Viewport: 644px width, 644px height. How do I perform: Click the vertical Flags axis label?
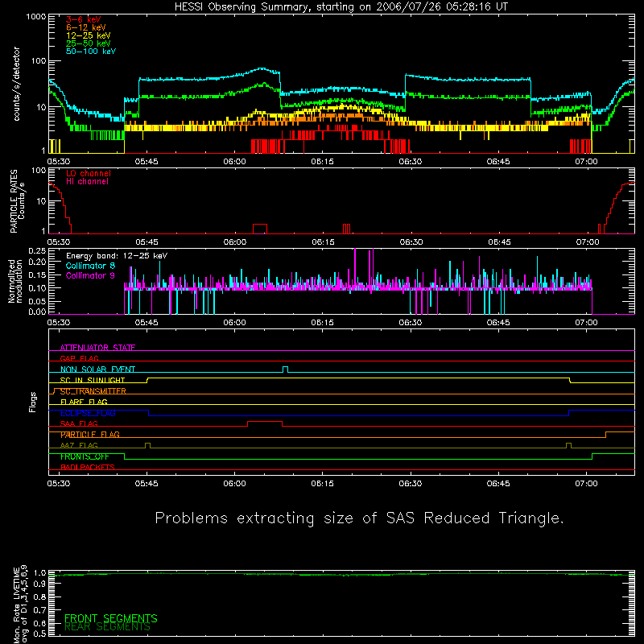coord(32,402)
